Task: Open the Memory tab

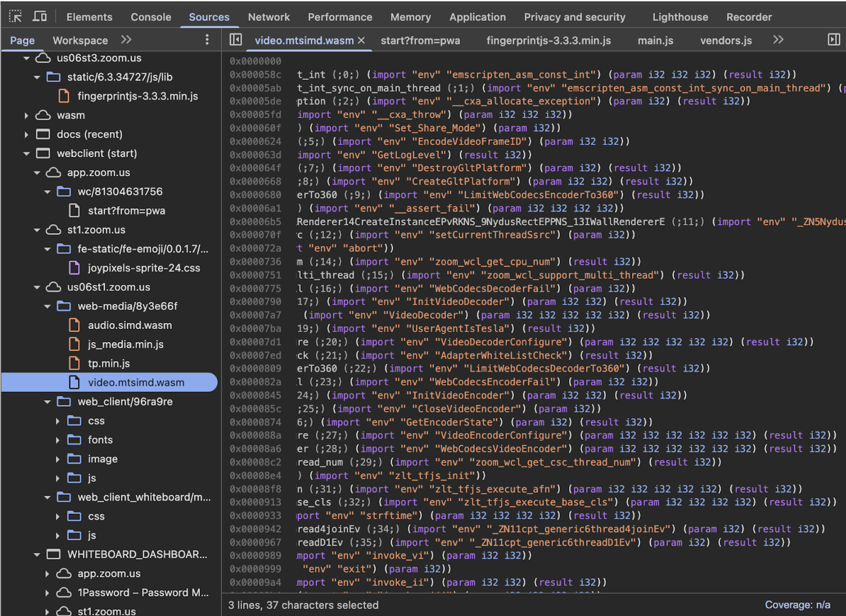Action: click(411, 17)
